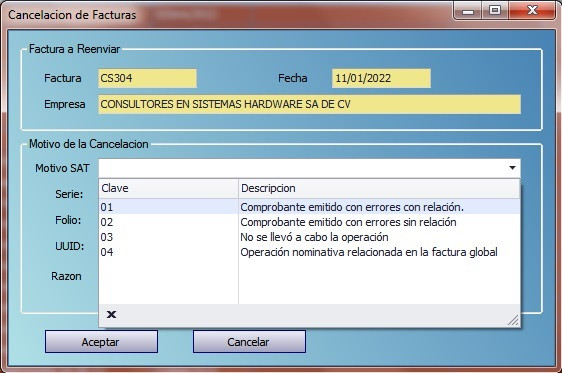Screen dimensions: 562x373
Task: Click the Aceptar button
Action: pos(101,342)
